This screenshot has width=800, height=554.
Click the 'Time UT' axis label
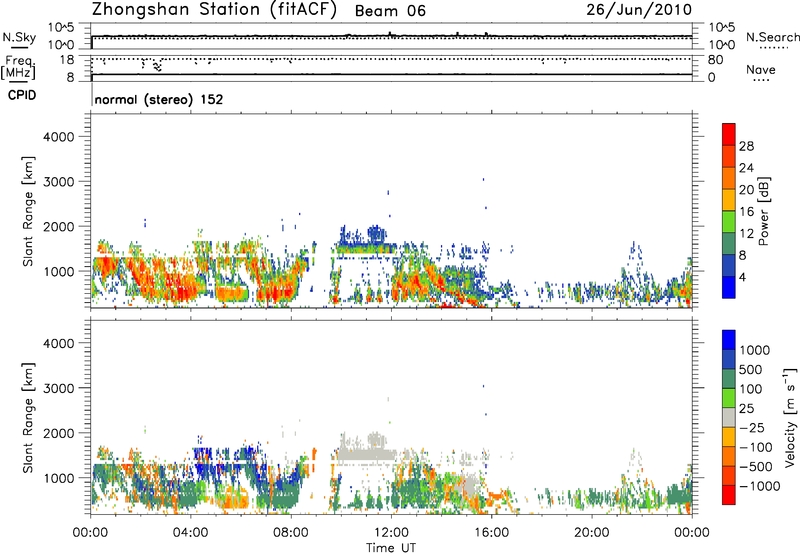(391, 548)
